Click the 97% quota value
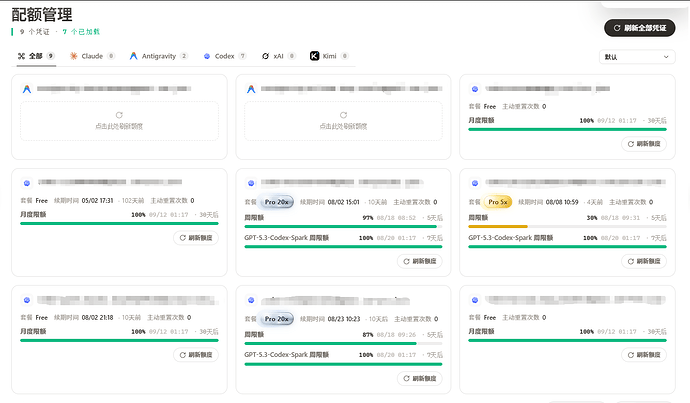 [x=368, y=218]
